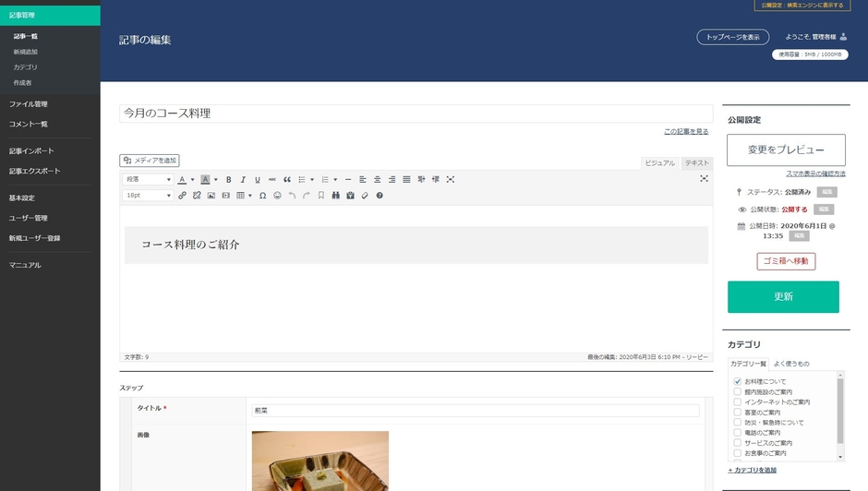
Task: Clear formatting with eraser icon
Action: pos(365,196)
